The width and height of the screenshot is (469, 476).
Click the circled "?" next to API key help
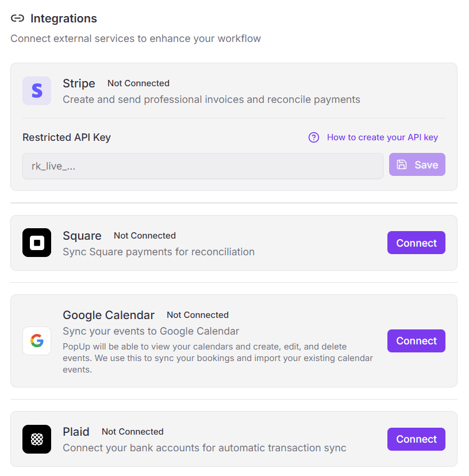tap(313, 137)
